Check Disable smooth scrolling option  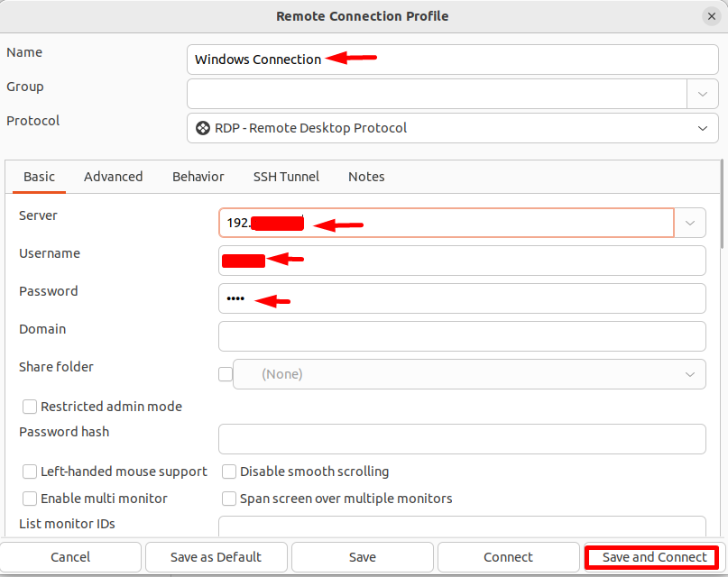[x=229, y=472]
